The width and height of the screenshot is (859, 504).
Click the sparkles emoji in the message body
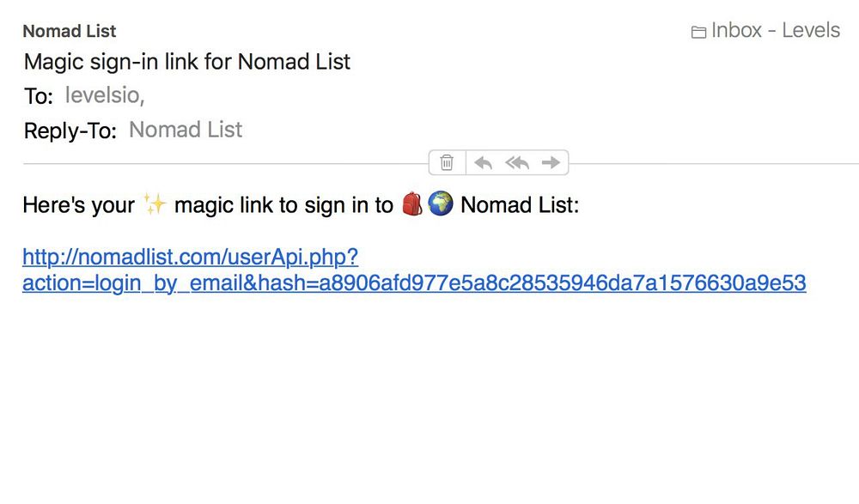(x=155, y=204)
